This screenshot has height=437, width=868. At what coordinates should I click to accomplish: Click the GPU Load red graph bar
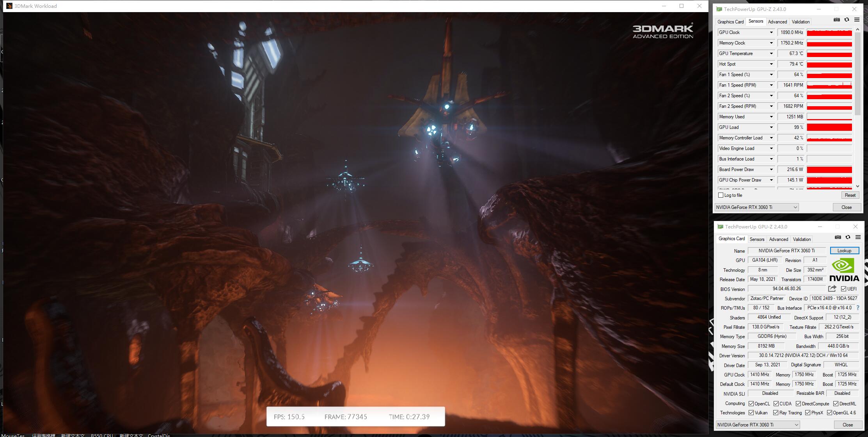(829, 127)
